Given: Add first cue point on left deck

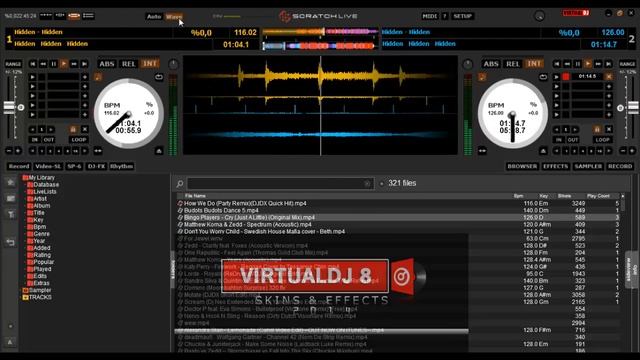Looking at the screenshot, I should [85, 77].
